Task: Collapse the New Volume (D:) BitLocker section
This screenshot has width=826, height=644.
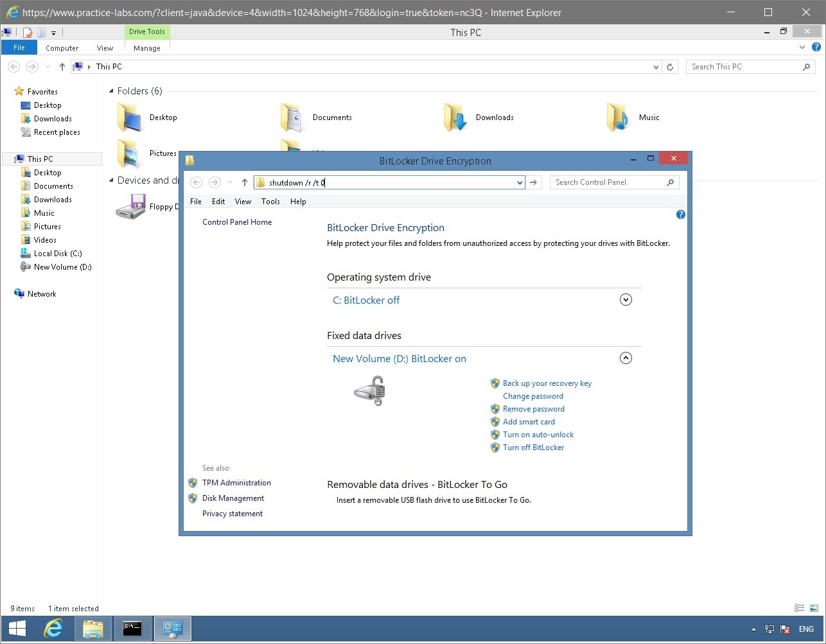Action: (x=626, y=358)
